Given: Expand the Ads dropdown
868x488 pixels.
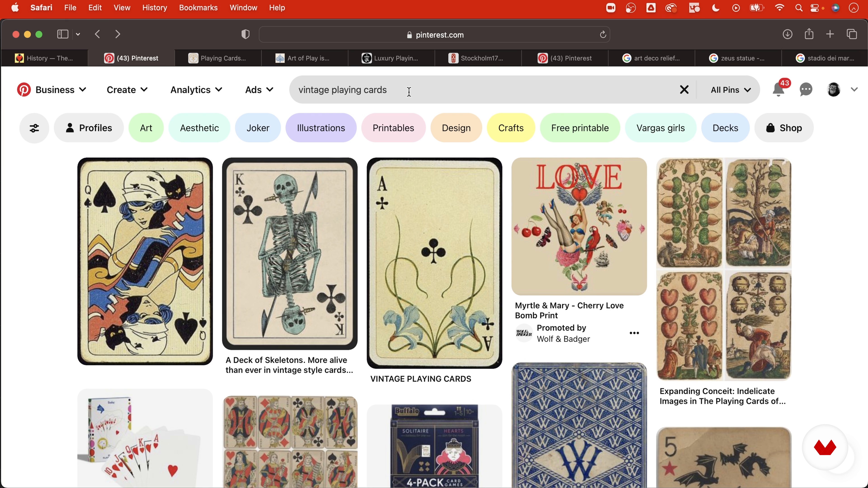Looking at the screenshot, I should click(x=259, y=90).
